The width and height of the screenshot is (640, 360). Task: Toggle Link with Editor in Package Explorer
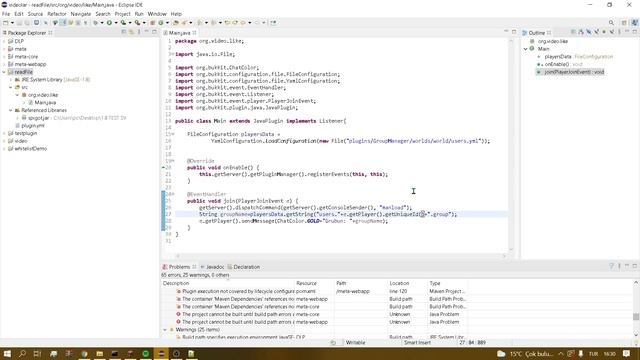[131, 32]
